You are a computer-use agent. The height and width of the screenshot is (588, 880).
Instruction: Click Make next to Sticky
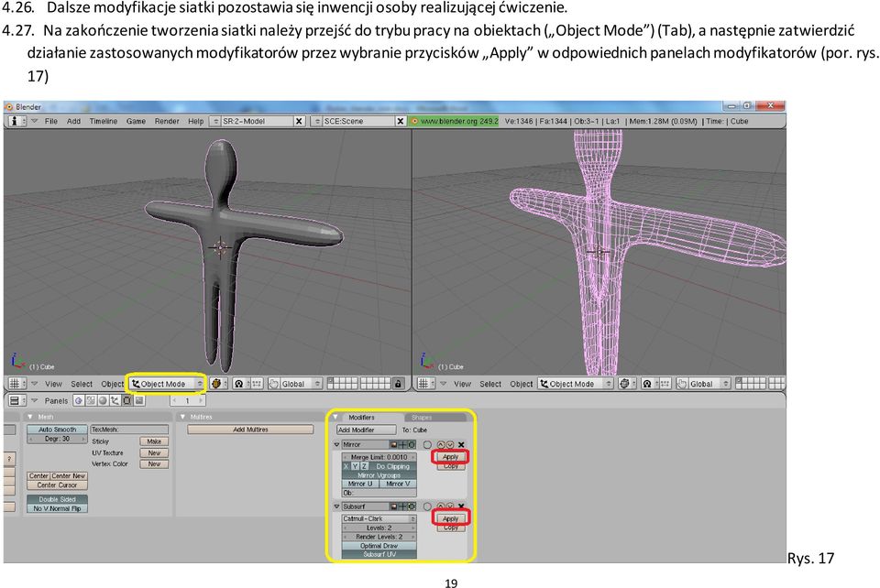(x=154, y=441)
